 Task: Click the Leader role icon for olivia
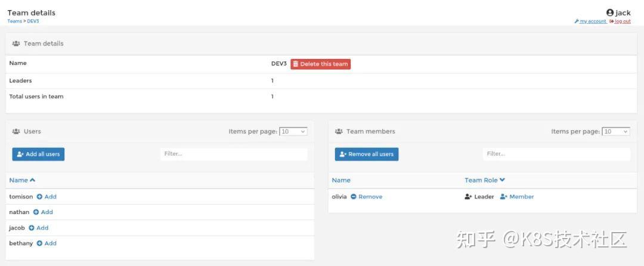(x=468, y=197)
